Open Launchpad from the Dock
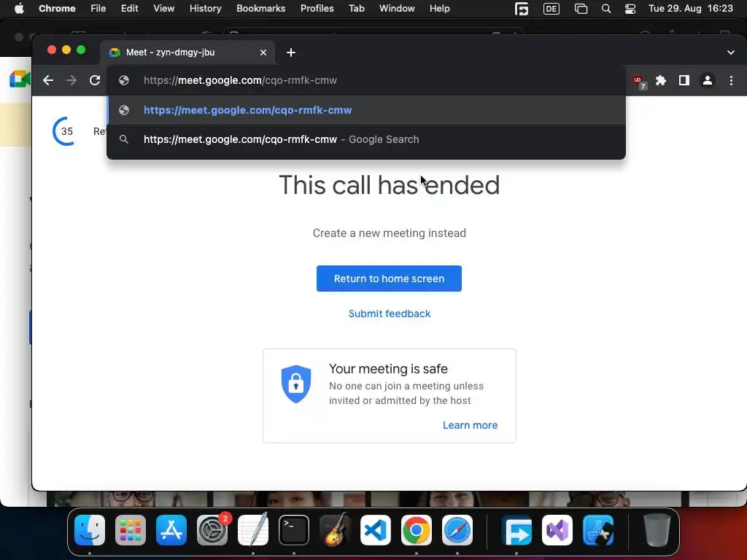Image resolution: width=747 pixels, height=560 pixels. [x=131, y=530]
